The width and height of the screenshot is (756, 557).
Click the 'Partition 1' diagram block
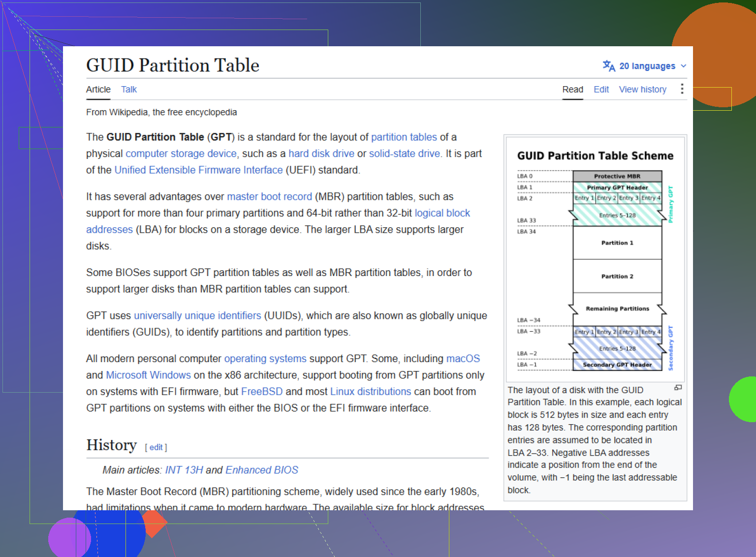pyautogui.click(x=617, y=243)
